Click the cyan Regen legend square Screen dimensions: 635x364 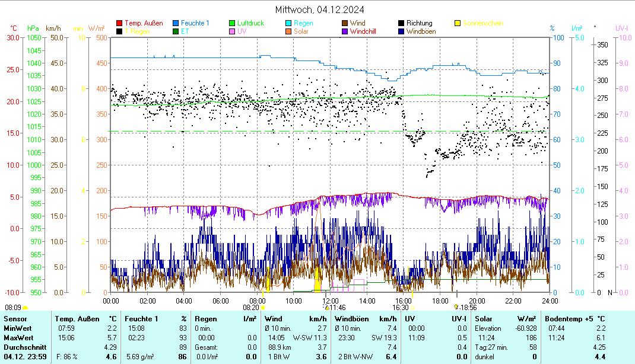pyautogui.click(x=288, y=23)
